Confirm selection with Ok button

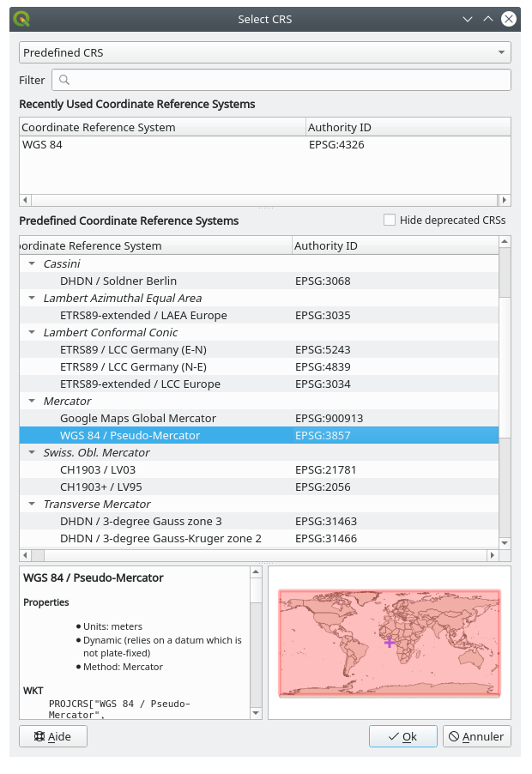402,736
